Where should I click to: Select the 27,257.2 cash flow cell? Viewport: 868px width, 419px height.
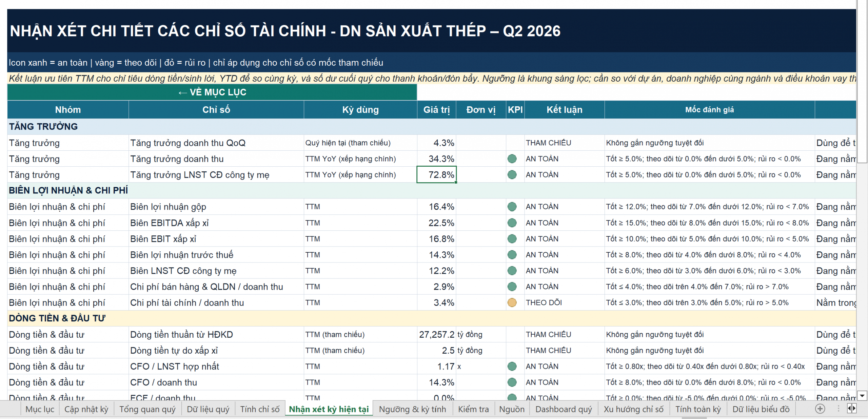pos(436,334)
